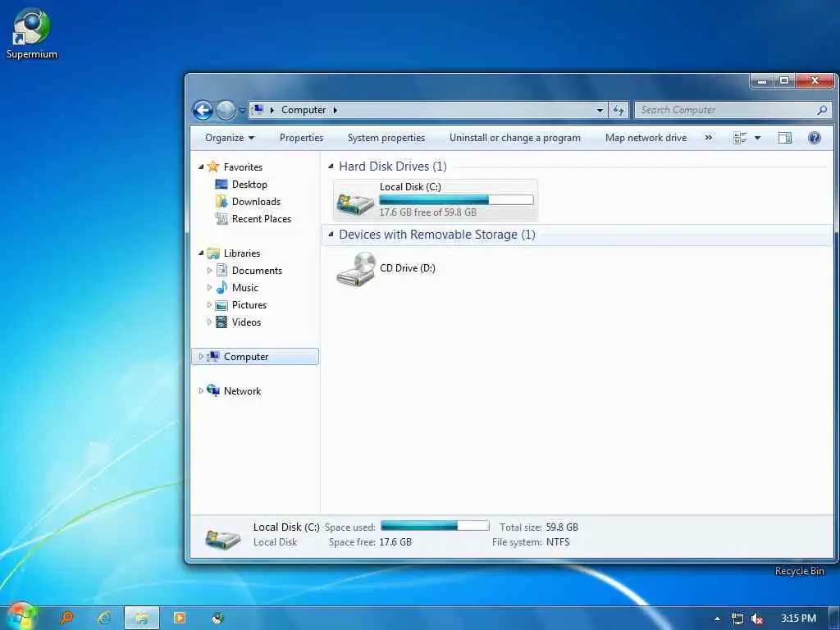Screen dimensions: 840x630
Task: Click the details pane Local Disk icon
Action: pos(223,538)
